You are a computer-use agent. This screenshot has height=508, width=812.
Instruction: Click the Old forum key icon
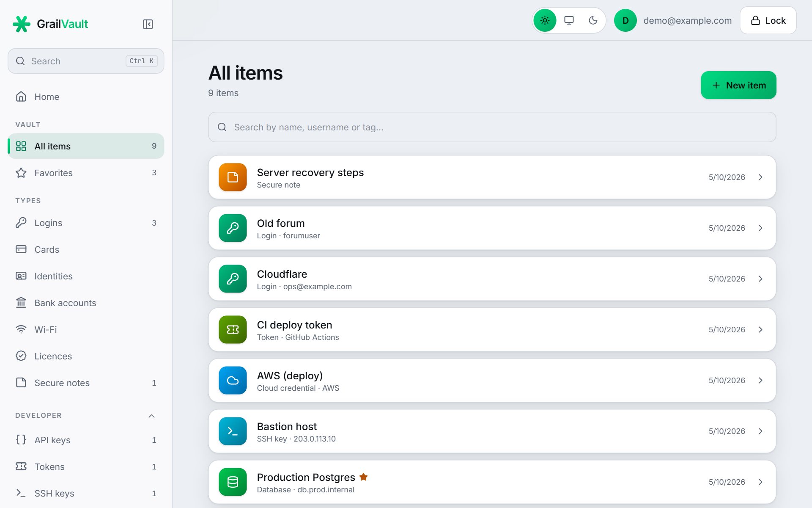233,228
